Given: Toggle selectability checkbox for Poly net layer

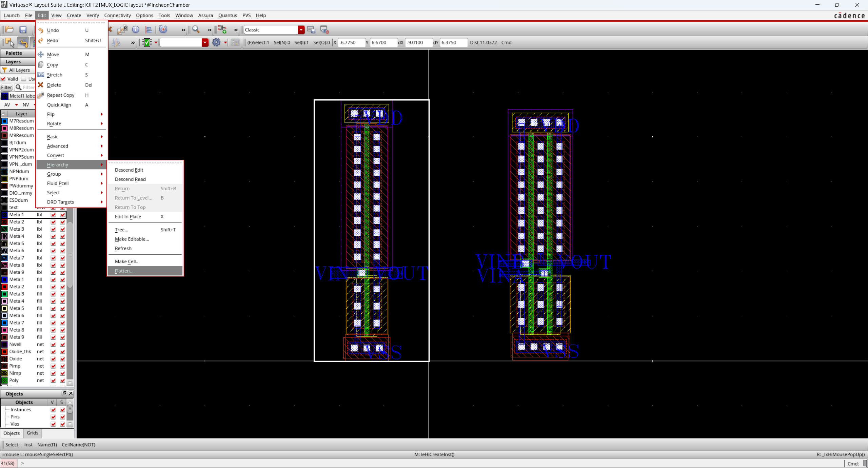Looking at the screenshot, I should pos(63,380).
